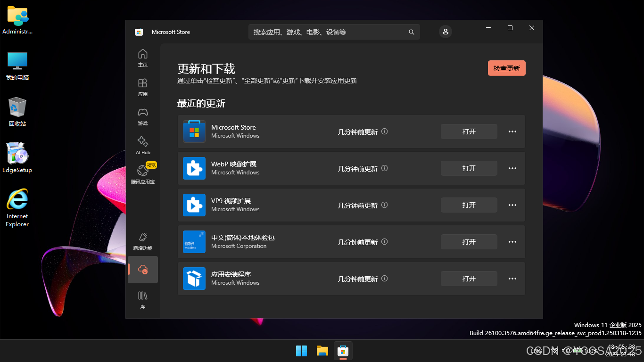Click the '更新和下载' page title

pos(206,69)
